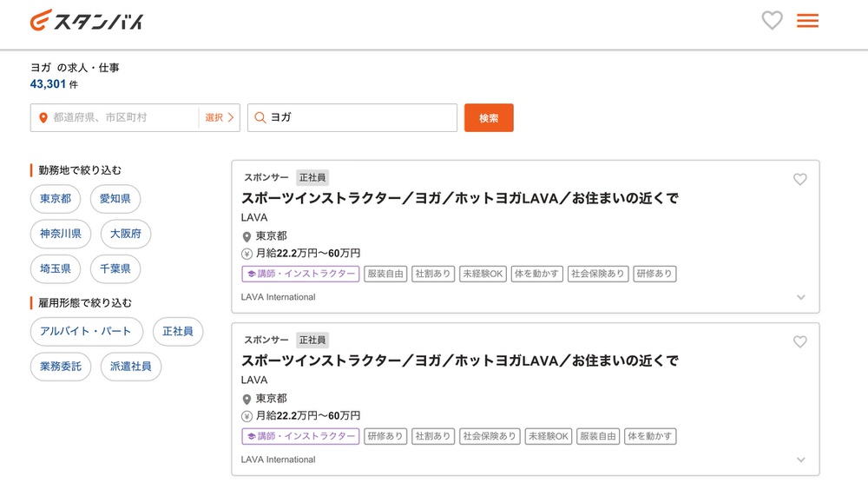Open the 選択 location selector

[220, 118]
